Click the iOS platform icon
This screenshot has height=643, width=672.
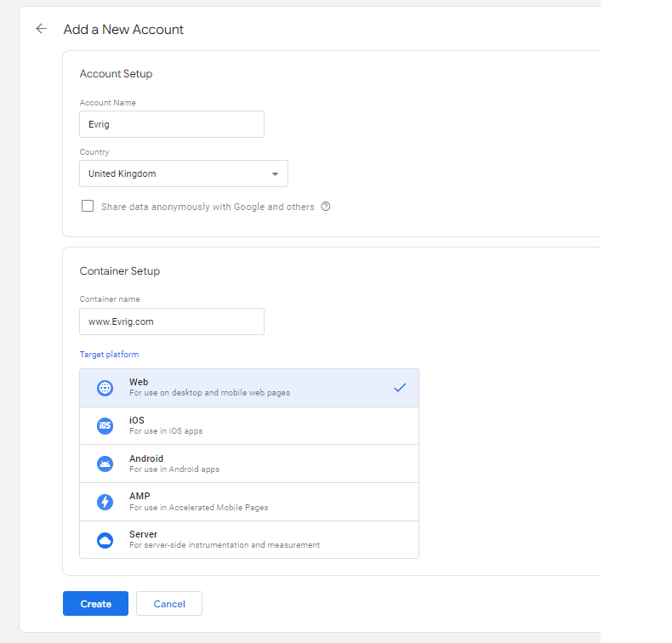pyautogui.click(x=105, y=426)
